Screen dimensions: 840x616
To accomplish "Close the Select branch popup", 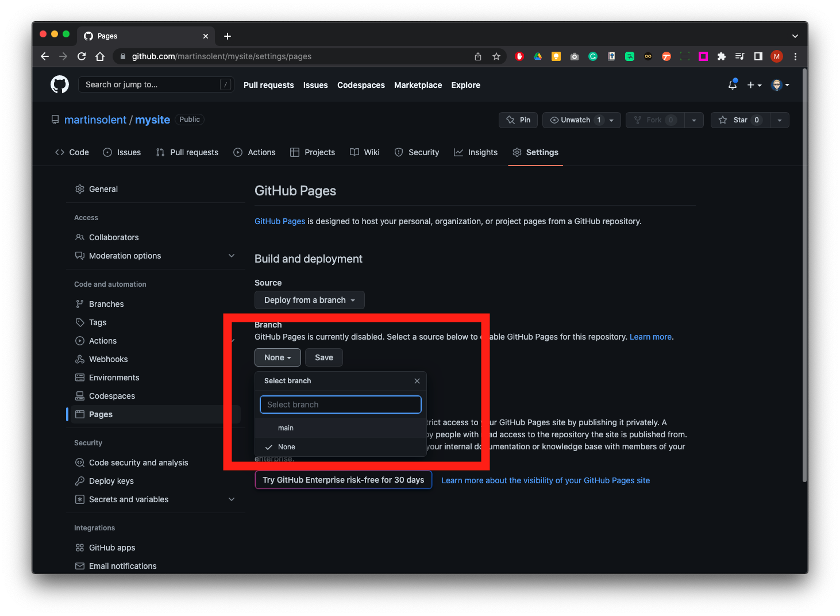I will pyautogui.click(x=417, y=381).
